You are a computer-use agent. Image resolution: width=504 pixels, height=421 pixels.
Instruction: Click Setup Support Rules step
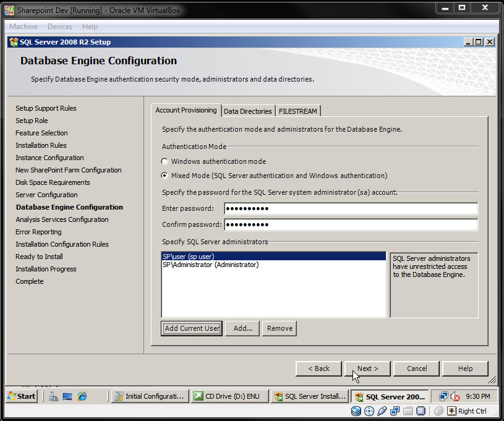tap(46, 108)
